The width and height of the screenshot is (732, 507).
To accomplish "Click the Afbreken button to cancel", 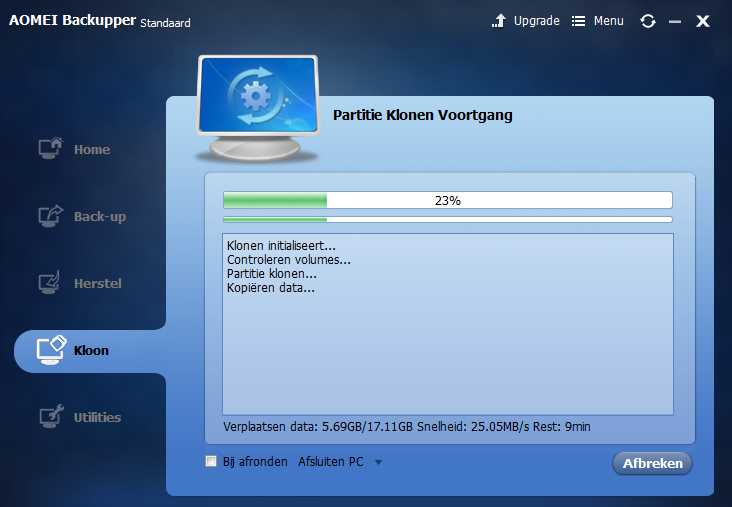I will point(652,463).
